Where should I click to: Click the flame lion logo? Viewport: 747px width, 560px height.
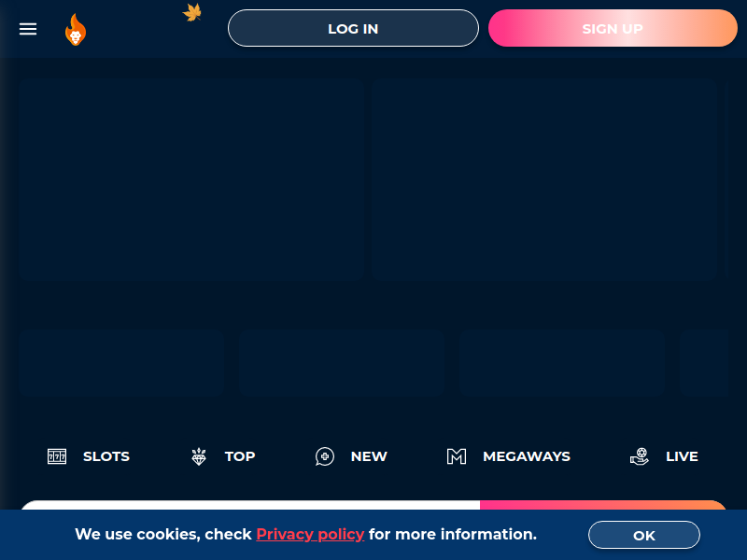[x=76, y=30]
